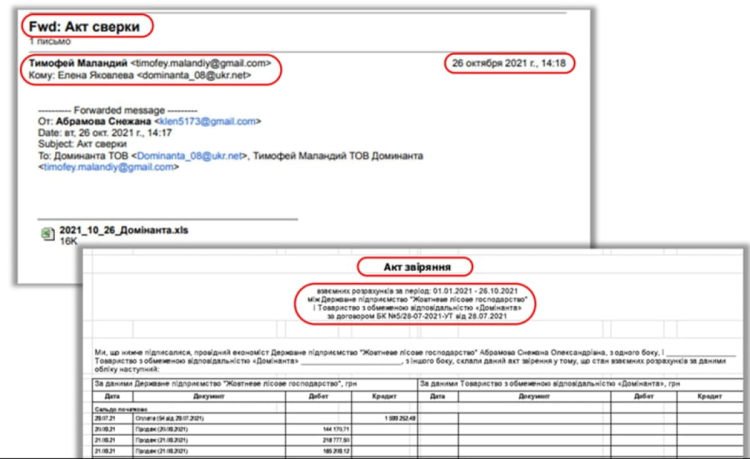Select the line Subject: Акт сверки

[82, 144]
